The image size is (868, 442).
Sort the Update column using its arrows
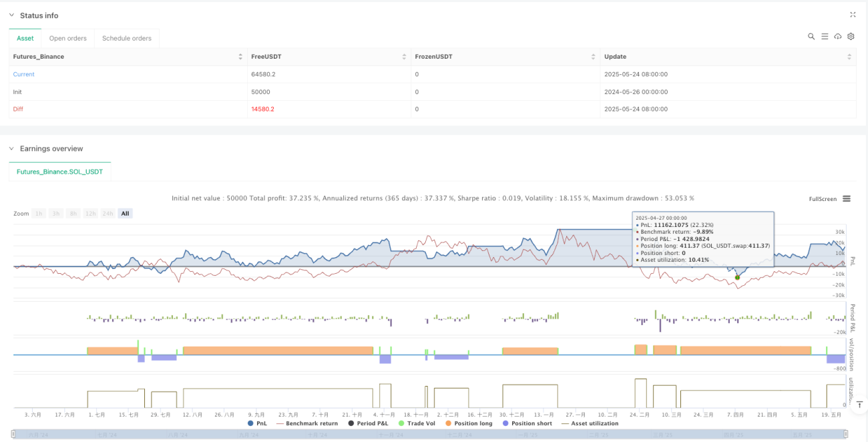(849, 57)
